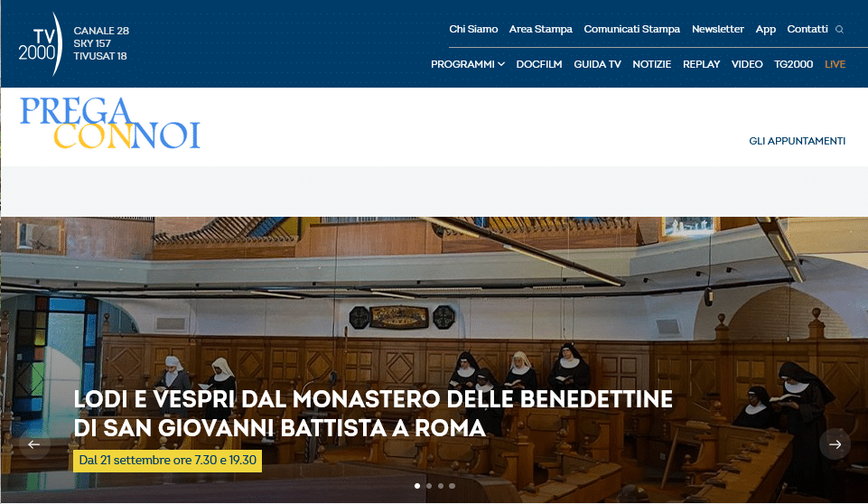Click the TIVUSAT 18 text

[x=100, y=56]
